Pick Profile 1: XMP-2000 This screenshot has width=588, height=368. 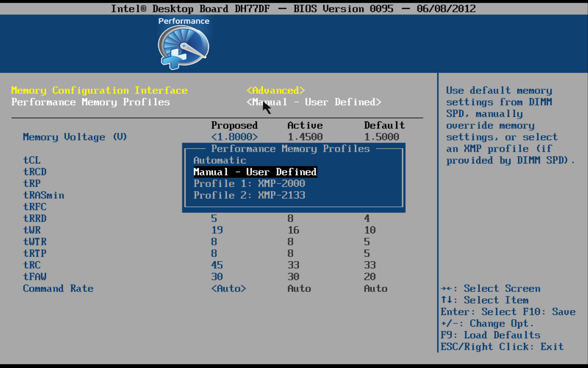point(249,184)
